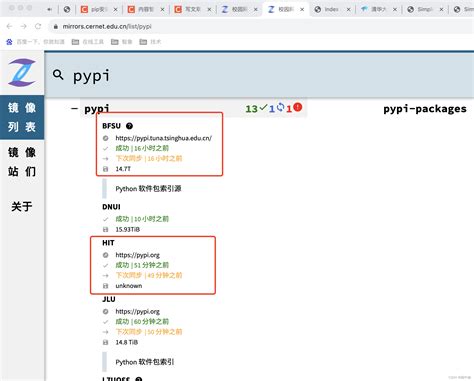
Task: Click the JLU disk size icon
Action: click(106, 342)
